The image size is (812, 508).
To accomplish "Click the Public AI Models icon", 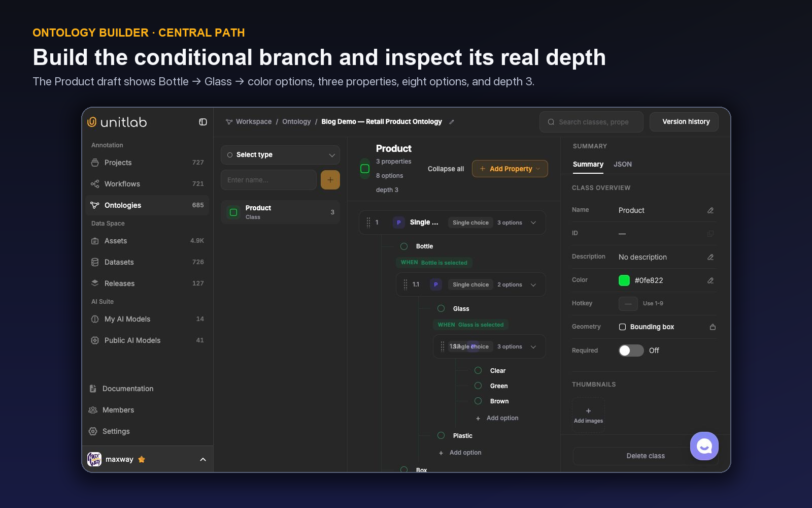I will click(95, 340).
